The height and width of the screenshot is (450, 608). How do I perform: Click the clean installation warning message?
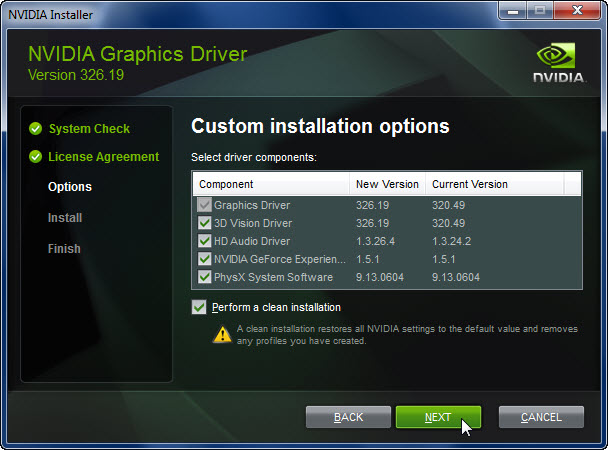(407, 335)
